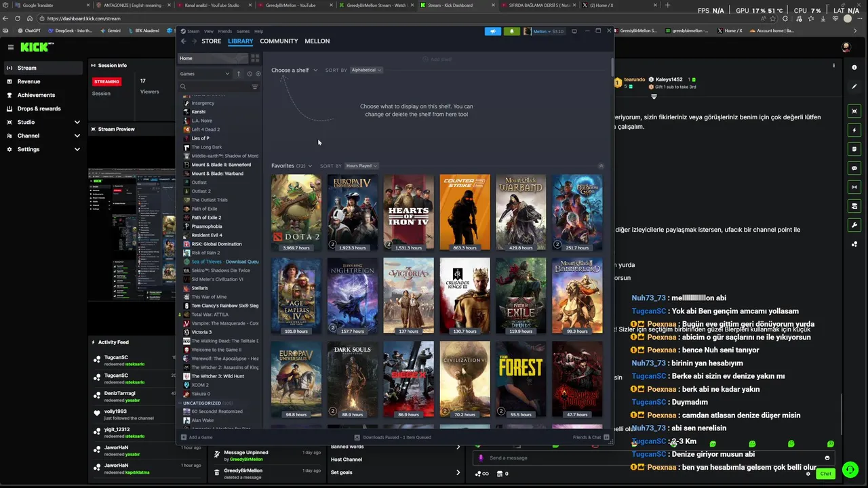The image size is (868, 488).
Task: Select Sea of Thieves - Download Queued
Action: coord(222,262)
